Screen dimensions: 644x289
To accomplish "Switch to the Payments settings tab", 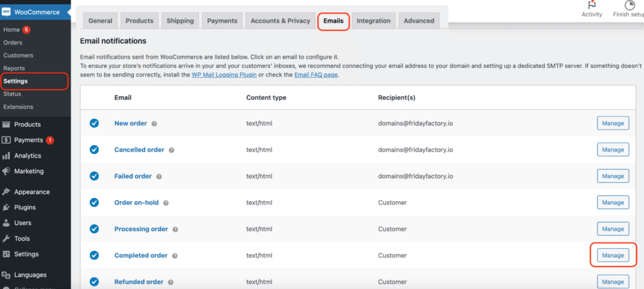I will (222, 21).
